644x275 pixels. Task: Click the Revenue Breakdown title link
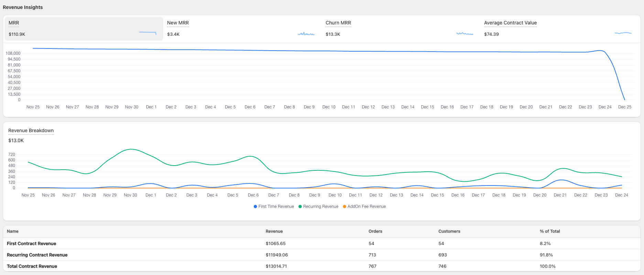click(x=31, y=130)
